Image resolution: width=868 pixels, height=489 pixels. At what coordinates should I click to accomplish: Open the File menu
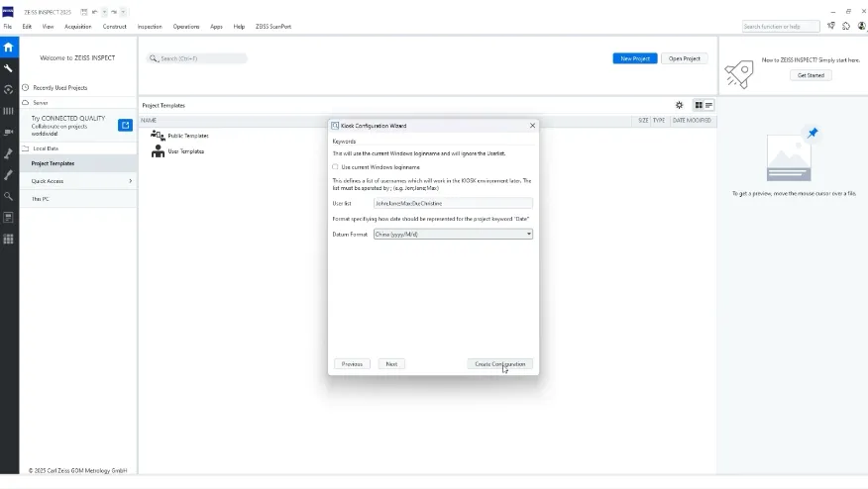point(8,27)
